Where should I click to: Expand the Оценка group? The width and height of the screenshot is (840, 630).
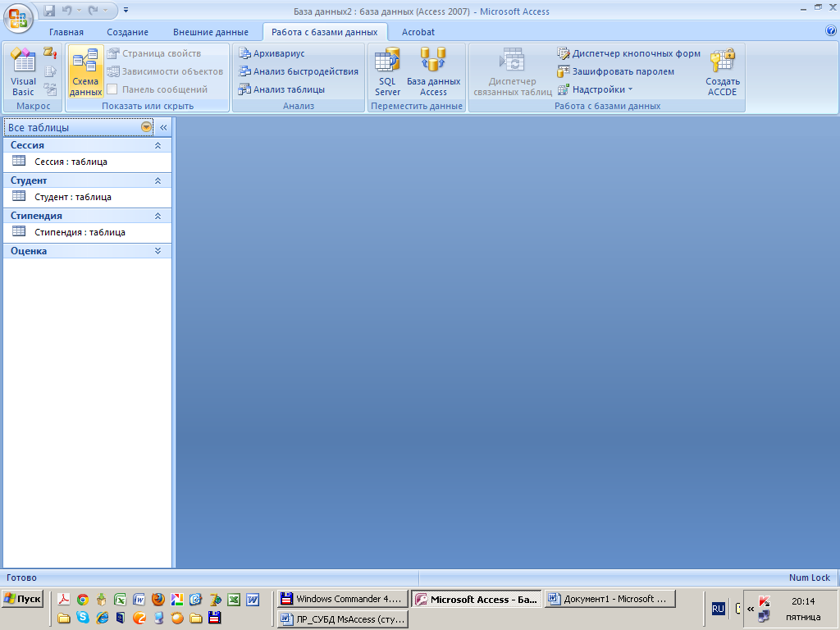coord(157,251)
